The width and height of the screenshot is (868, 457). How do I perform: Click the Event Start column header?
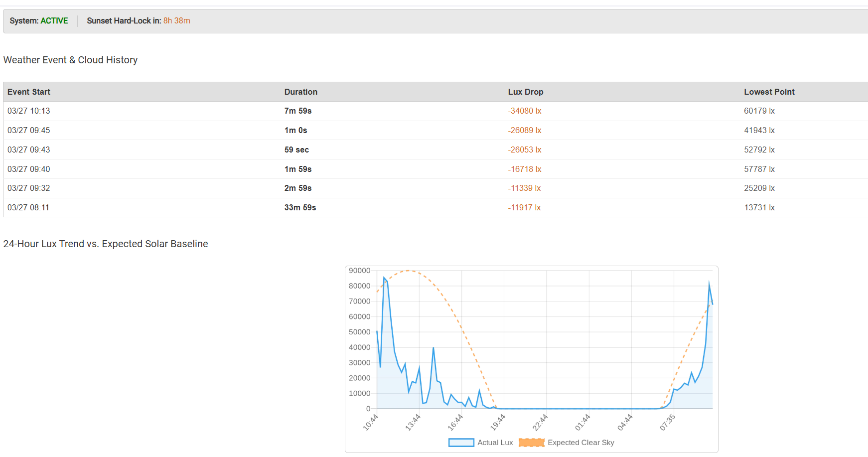[x=29, y=92]
